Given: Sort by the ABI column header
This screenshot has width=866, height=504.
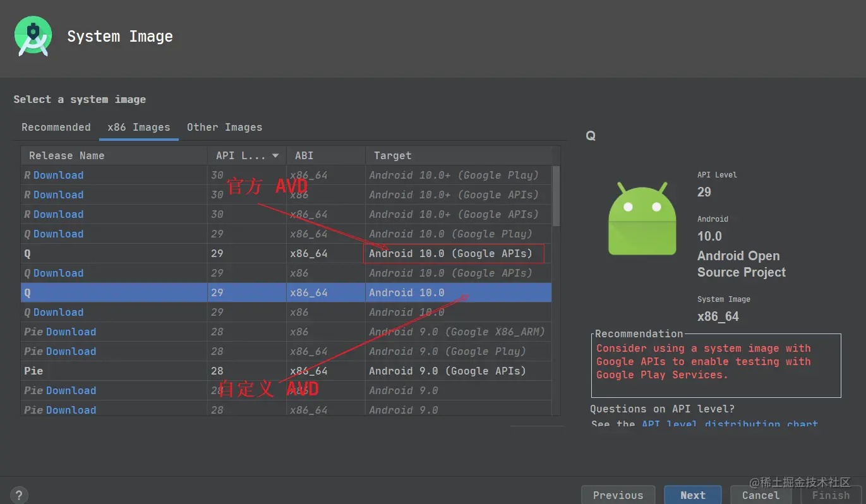Looking at the screenshot, I should [326, 155].
